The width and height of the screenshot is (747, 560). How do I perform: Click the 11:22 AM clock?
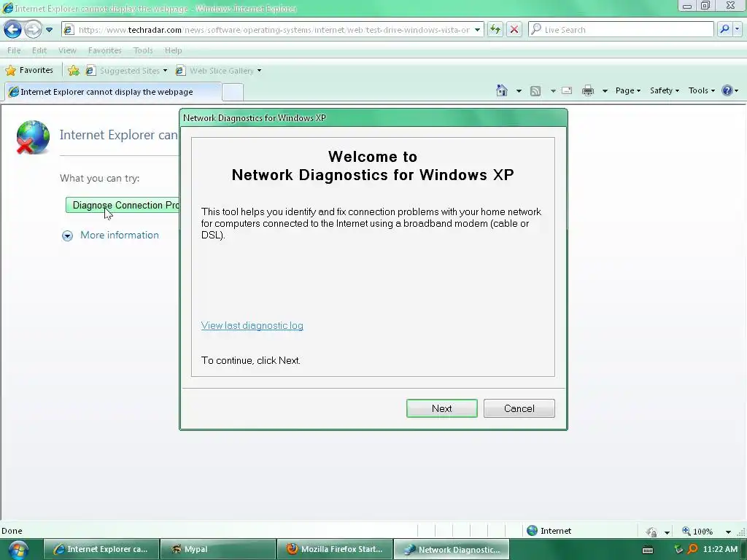[x=720, y=549]
